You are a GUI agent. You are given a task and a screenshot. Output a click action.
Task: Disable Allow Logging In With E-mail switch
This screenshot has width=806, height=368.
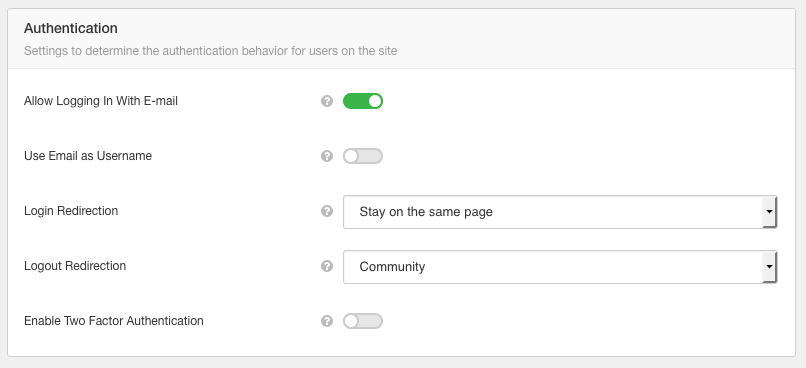coord(363,101)
